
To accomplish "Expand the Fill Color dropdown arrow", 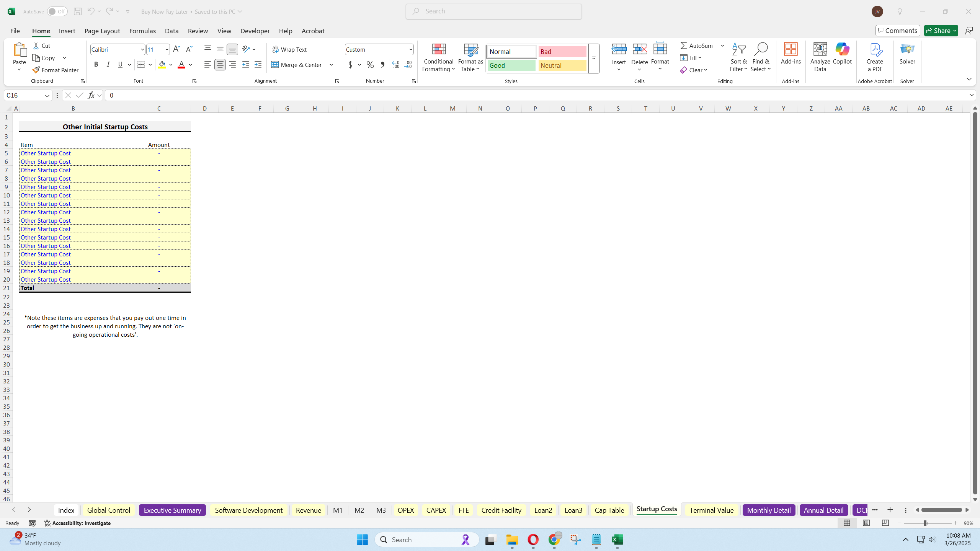I will coord(171,65).
